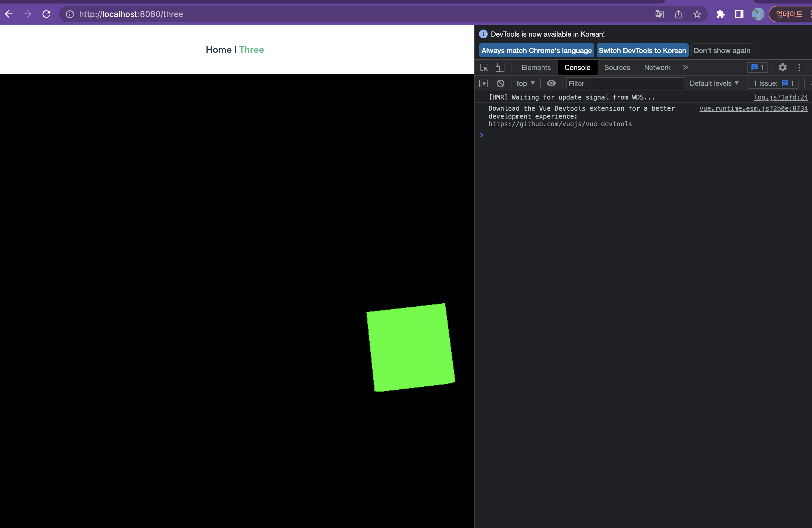
Task: Bookmark this page with the star icon
Action: click(x=697, y=14)
